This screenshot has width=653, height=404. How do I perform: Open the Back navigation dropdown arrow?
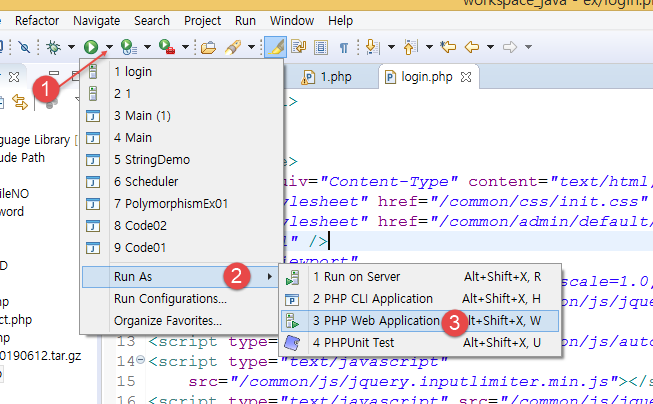point(490,47)
